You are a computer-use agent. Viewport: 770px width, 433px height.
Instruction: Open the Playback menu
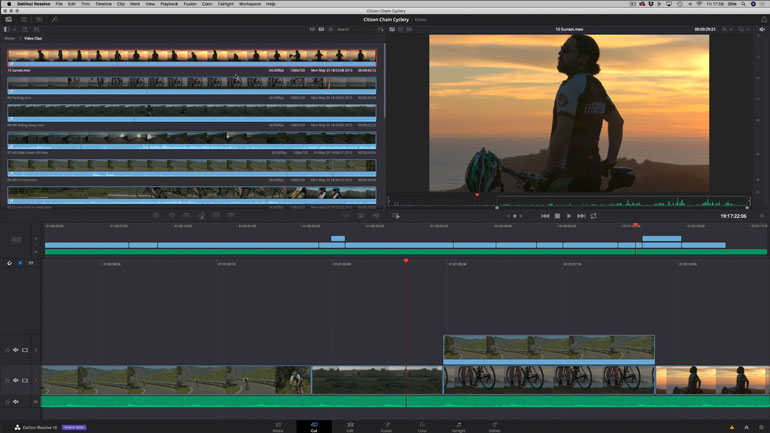169,4
